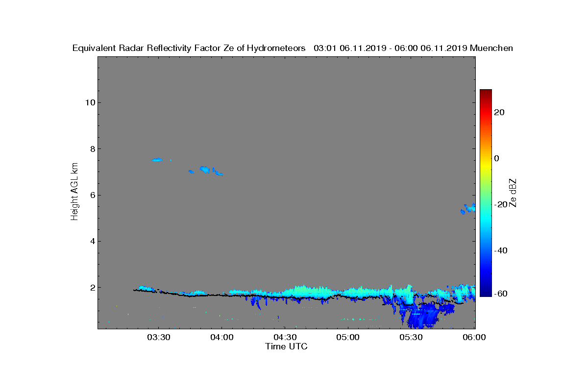
Task: Click the 05:00 time tick label
Action: [348, 338]
